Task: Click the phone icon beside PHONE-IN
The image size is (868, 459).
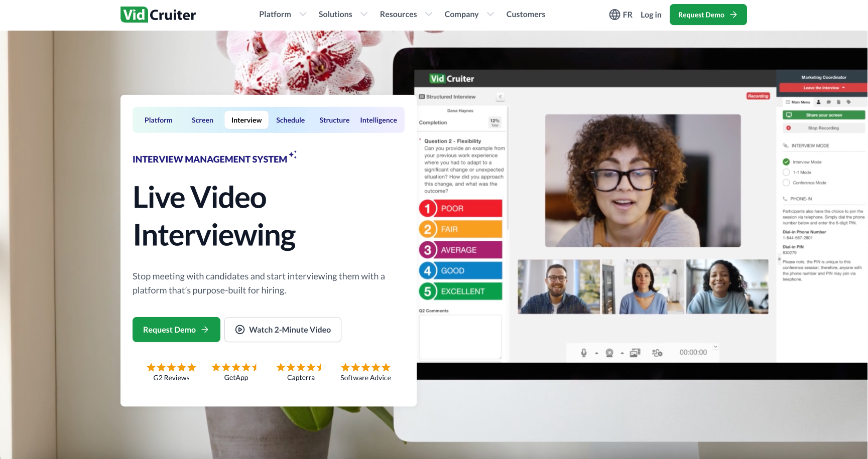Action: point(785,199)
